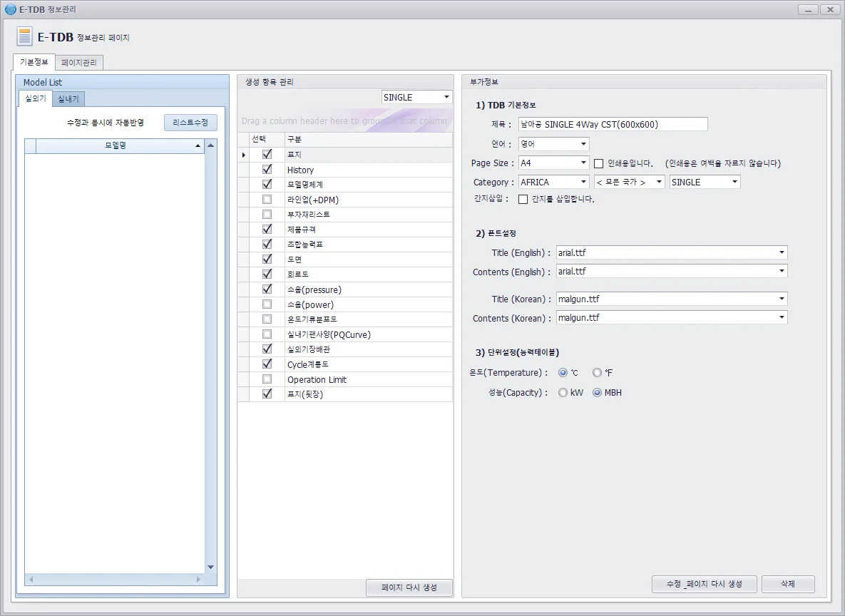Open the Page Size A4 dropdown
Viewport: 845px width, 616px height.
(583, 163)
